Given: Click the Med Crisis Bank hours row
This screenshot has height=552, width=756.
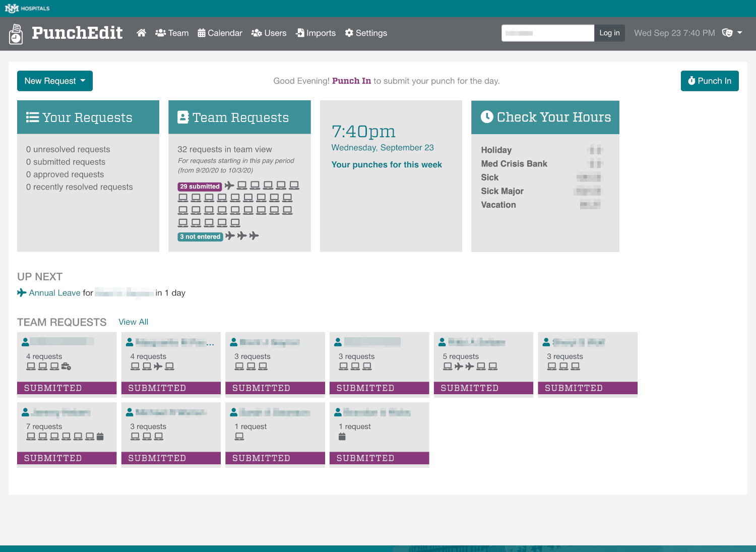Looking at the screenshot, I should pyautogui.click(x=542, y=164).
